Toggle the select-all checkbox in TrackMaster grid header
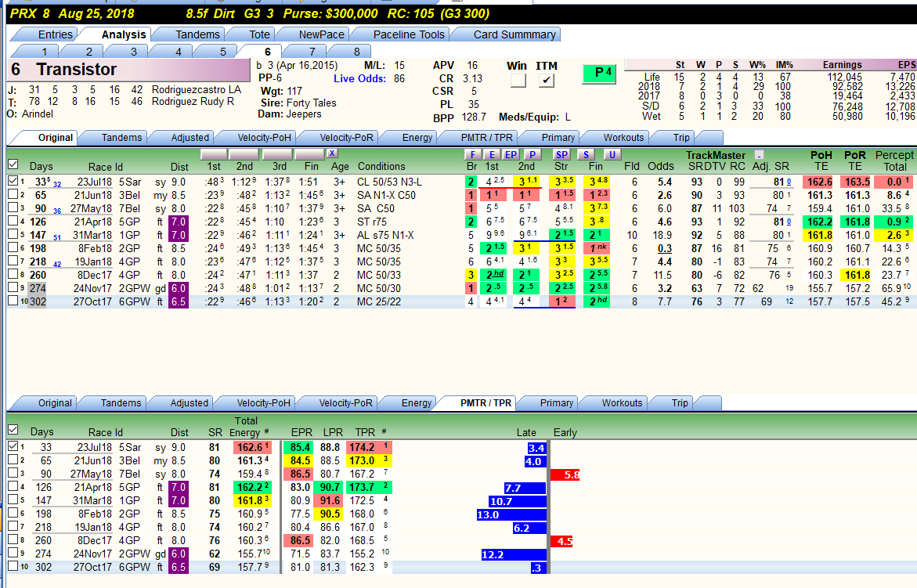The image size is (917, 588). click(13, 164)
